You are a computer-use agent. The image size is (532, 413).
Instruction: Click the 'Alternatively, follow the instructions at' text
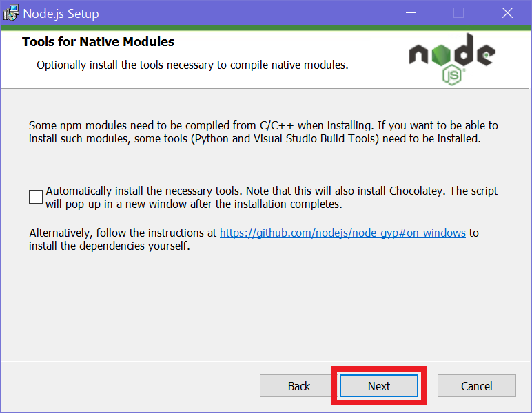click(123, 233)
